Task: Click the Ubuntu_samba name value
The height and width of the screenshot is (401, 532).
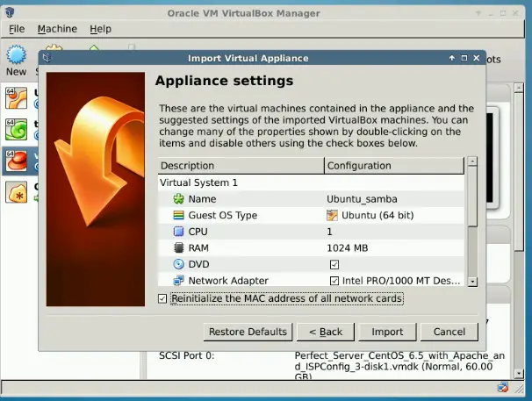Action: [x=362, y=199]
